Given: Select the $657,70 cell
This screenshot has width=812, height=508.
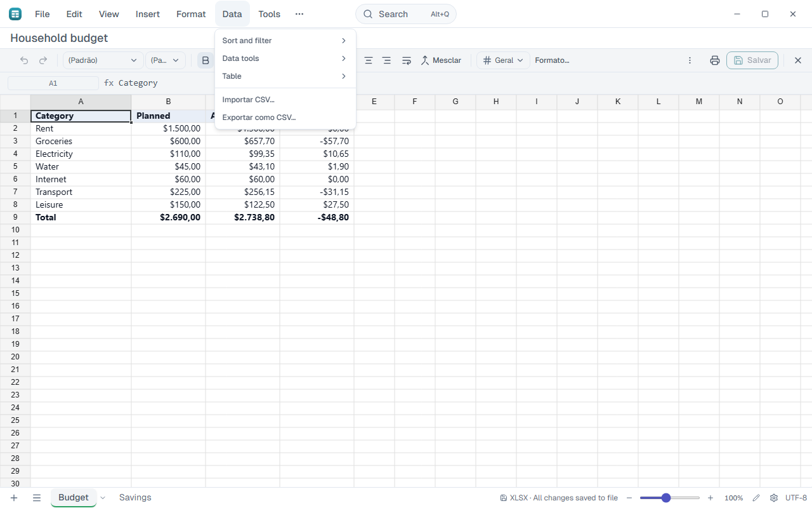Looking at the screenshot, I should point(242,141).
